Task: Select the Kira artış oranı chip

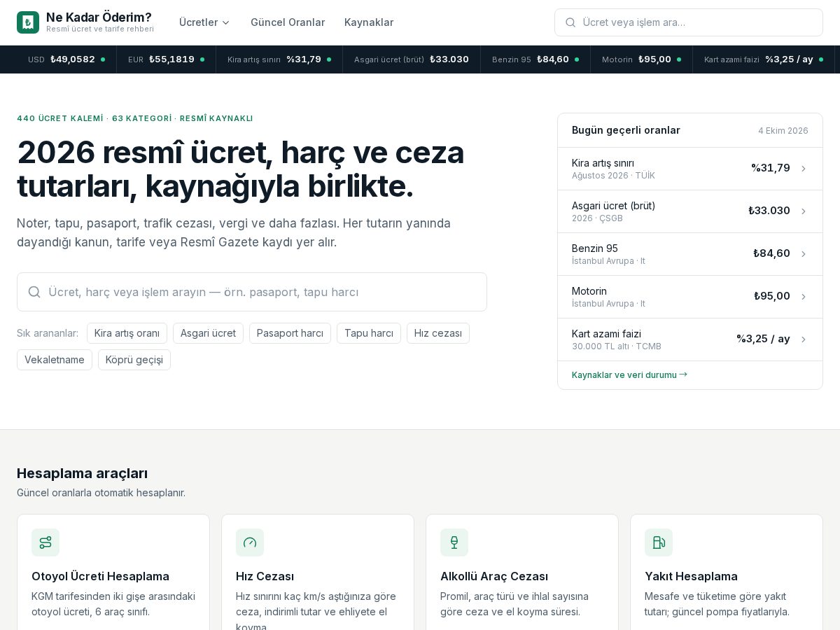Action: (127, 333)
